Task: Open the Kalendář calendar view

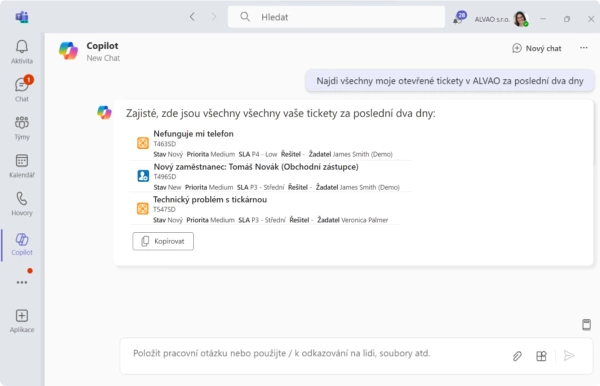Action: pos(22,166)
